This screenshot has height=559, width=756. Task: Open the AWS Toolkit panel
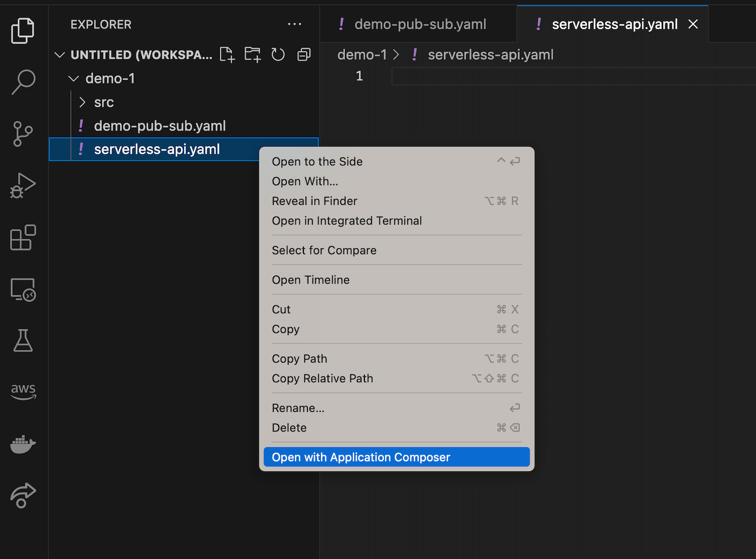23,391
